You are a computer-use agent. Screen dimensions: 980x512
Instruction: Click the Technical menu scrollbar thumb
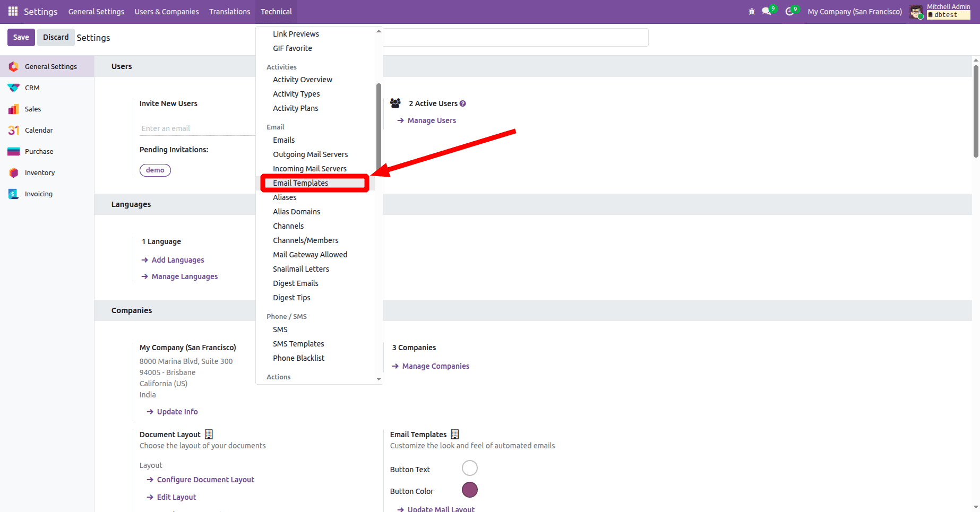379,126
